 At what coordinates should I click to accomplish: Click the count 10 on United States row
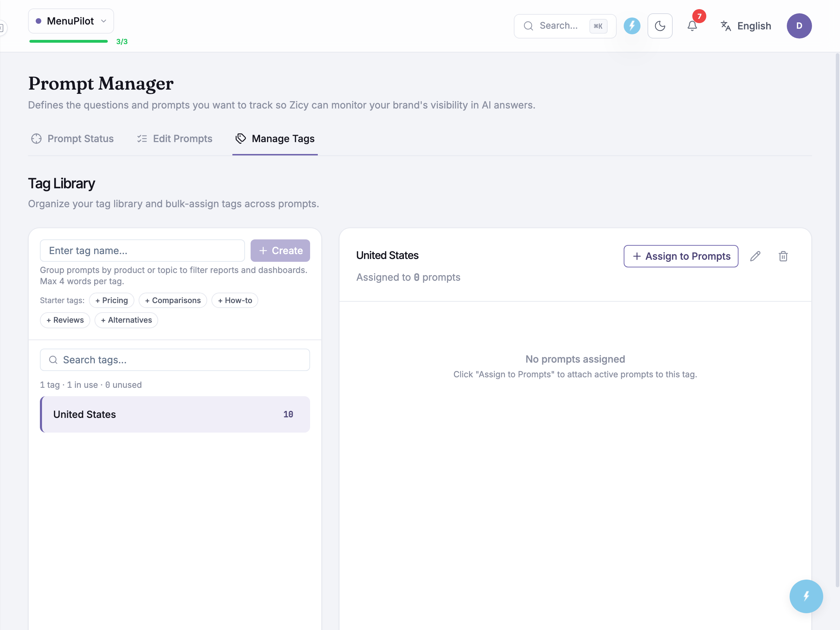288,414
